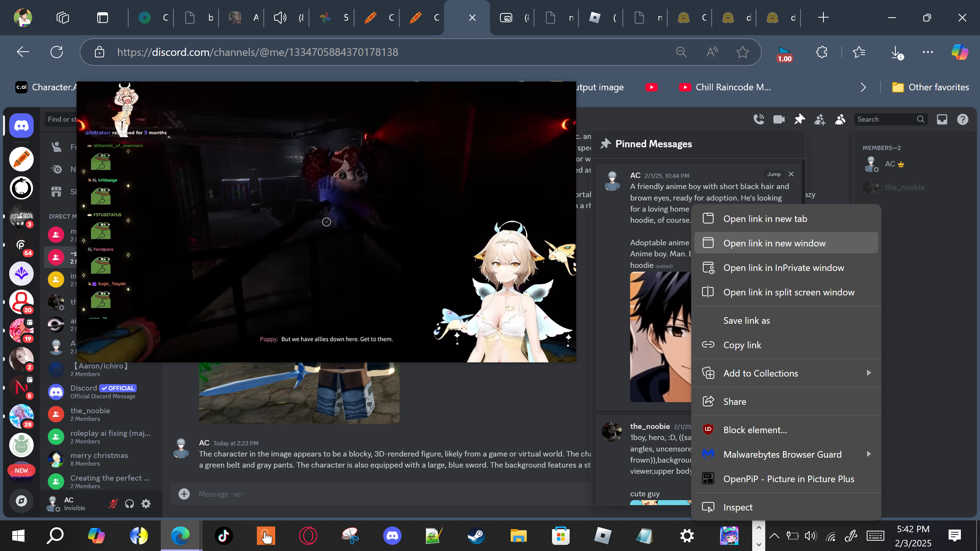Viewport: 980px width, 551px height.
Task: Unpin AC's pinned message with X
Action: pos(791,174)
